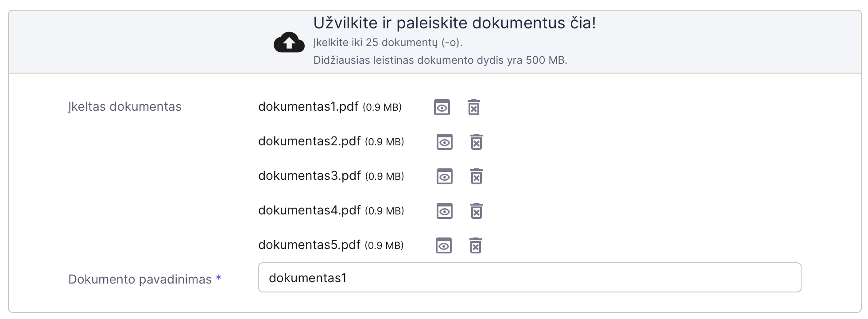The width and height of the screenshot is (868, 319).
Task: Preview dokumentas2.pdf with eye icon
Action: (444, 142)
